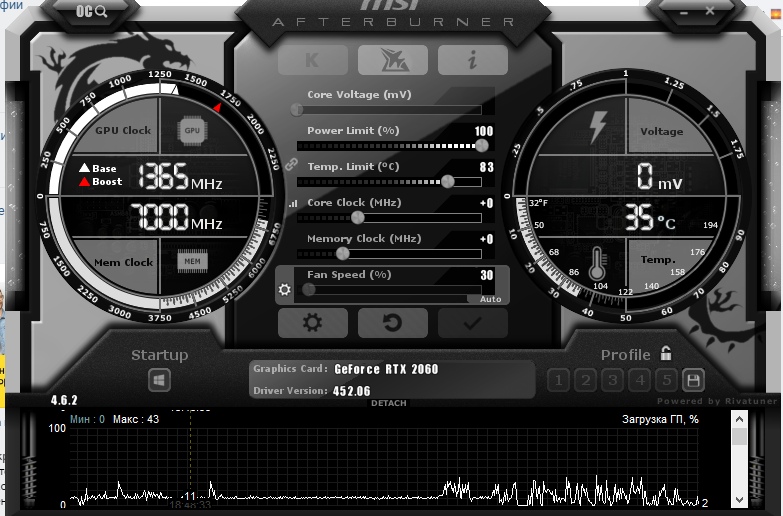This screenshot has width=783, height=516.
Task: Select profile slot 2
Action: tap(585, 381)
